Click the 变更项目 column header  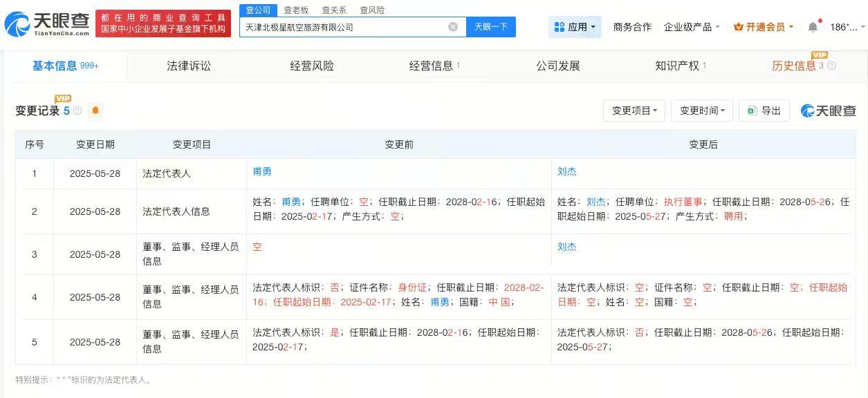pos(192,144)
